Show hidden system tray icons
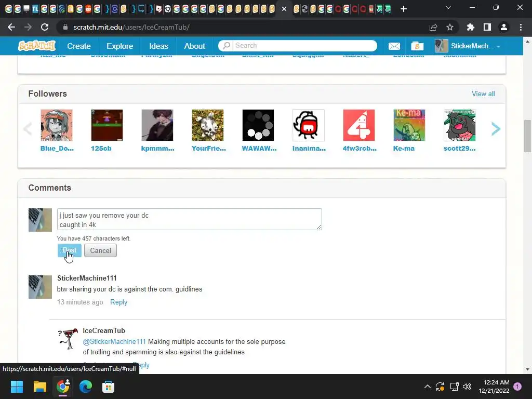This screenshot has width=532, height=399. click(x=428, y=387)
